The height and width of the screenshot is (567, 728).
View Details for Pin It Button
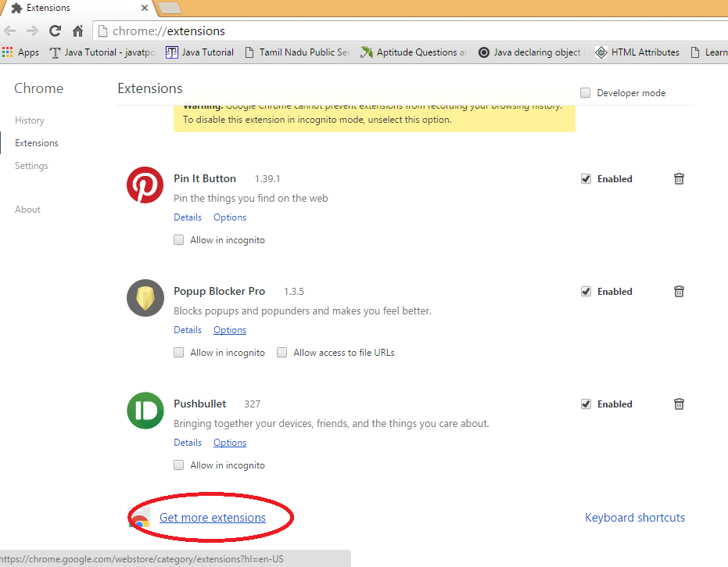(188, 217)
